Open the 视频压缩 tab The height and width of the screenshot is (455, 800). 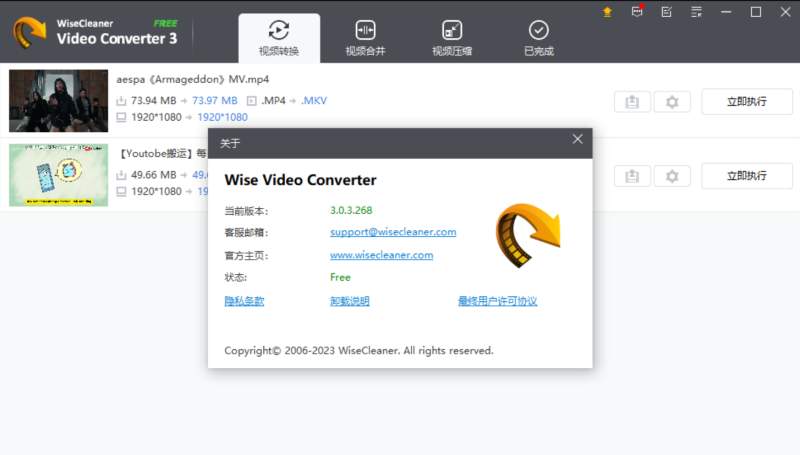pyautogui.click(x=452, y=38)
